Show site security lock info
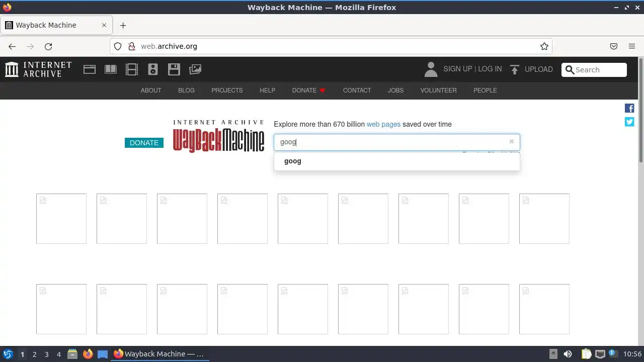 point(132,46)
